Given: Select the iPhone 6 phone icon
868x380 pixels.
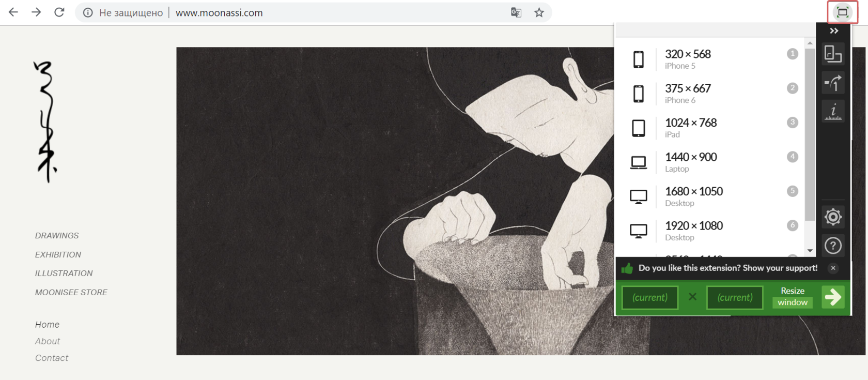Looking at the screenshot, I should [x=639, y=94].
